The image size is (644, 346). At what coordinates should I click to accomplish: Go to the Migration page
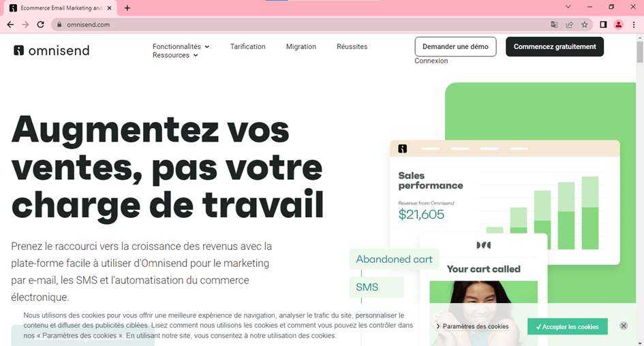[x=301, y=46]
